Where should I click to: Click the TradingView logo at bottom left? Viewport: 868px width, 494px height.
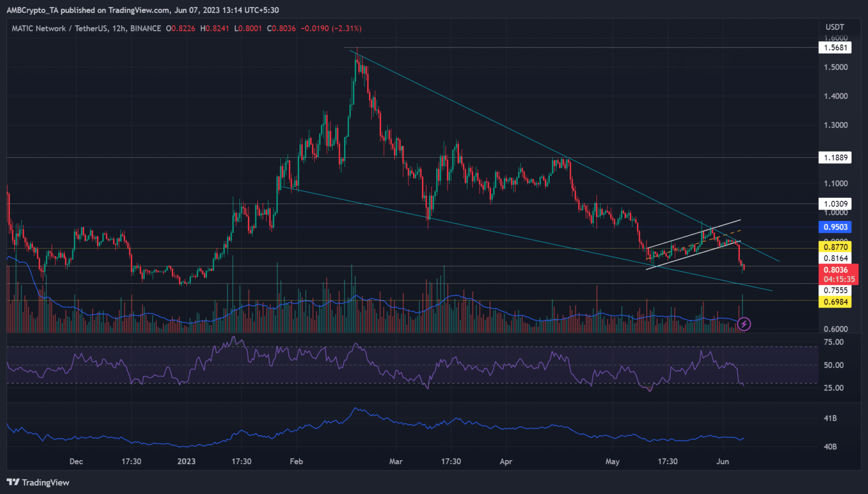coord(38,482)
